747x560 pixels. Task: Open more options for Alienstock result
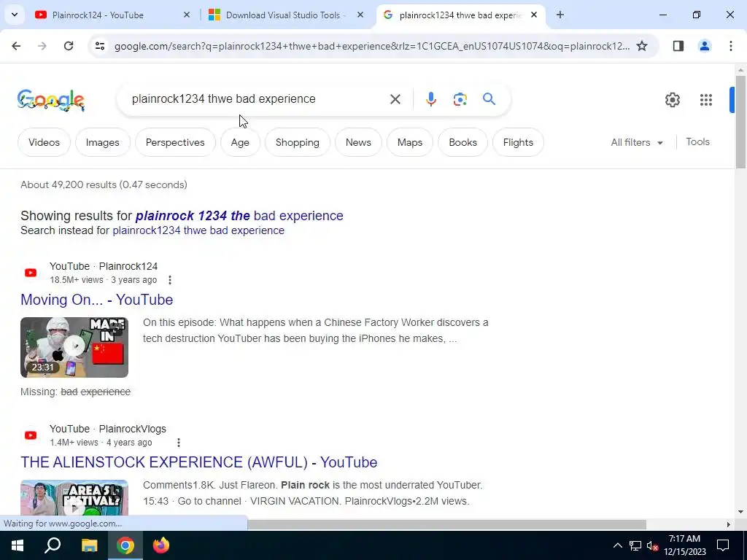tap(178, 443)
